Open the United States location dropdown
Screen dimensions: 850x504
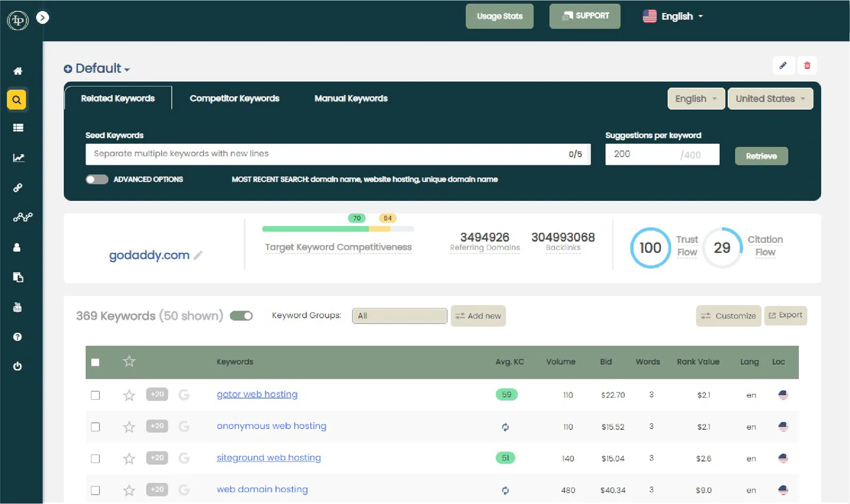pos(770,99)
